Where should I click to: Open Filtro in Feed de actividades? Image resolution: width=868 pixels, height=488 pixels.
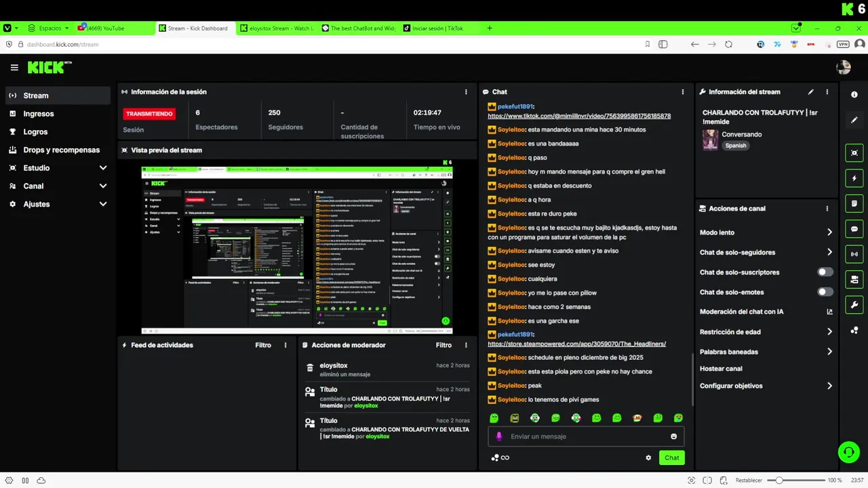[263, 345]
